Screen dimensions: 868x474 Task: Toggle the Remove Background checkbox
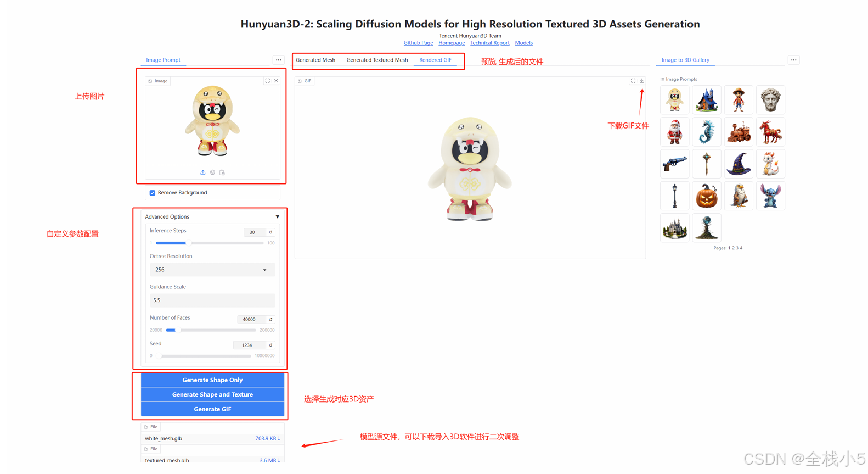(x=153, y=193)
